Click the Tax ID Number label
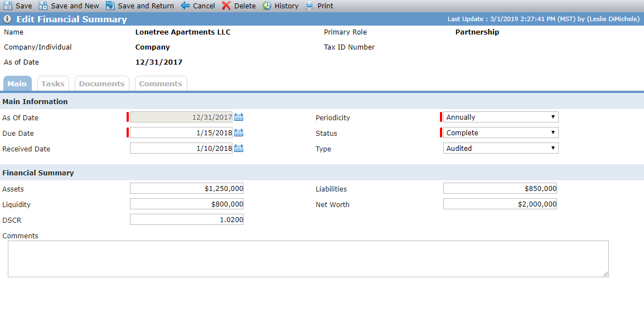Image resolution: width=644 pixels, height=314 pixels. pos(349,47)
